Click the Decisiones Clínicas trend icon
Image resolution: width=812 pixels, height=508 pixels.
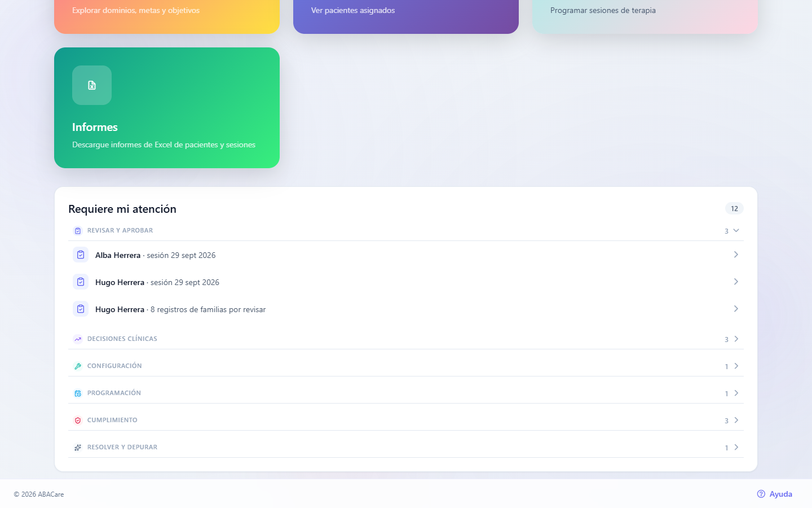[x=78, y=339]
